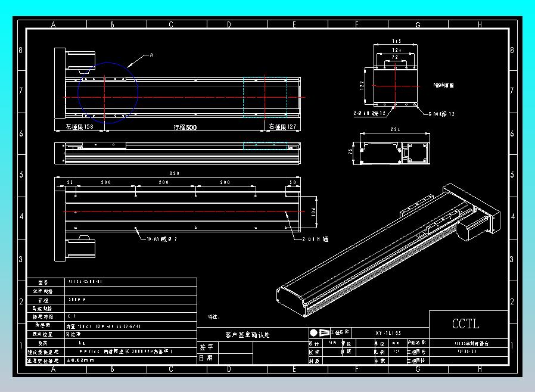Click the 客户签章确认处 heading
The width and height of the screenshot is (535, 392).
click(247, 335)
